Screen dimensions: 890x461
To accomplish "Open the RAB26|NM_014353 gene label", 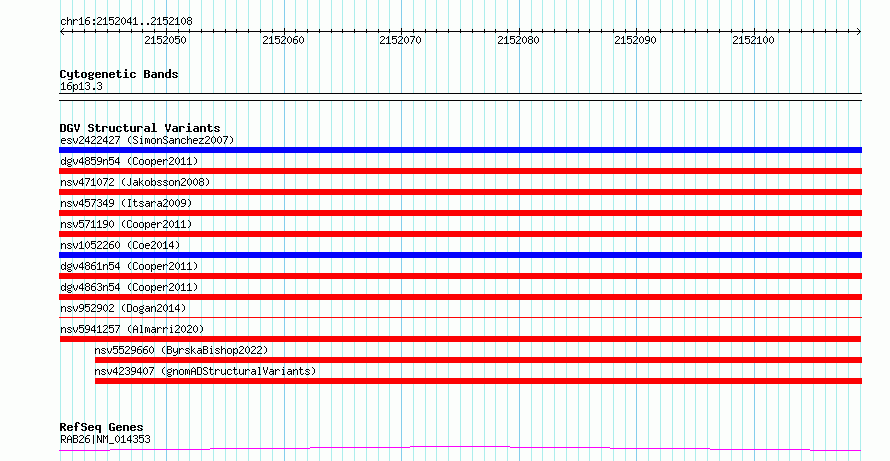I will tap(105, 439).
